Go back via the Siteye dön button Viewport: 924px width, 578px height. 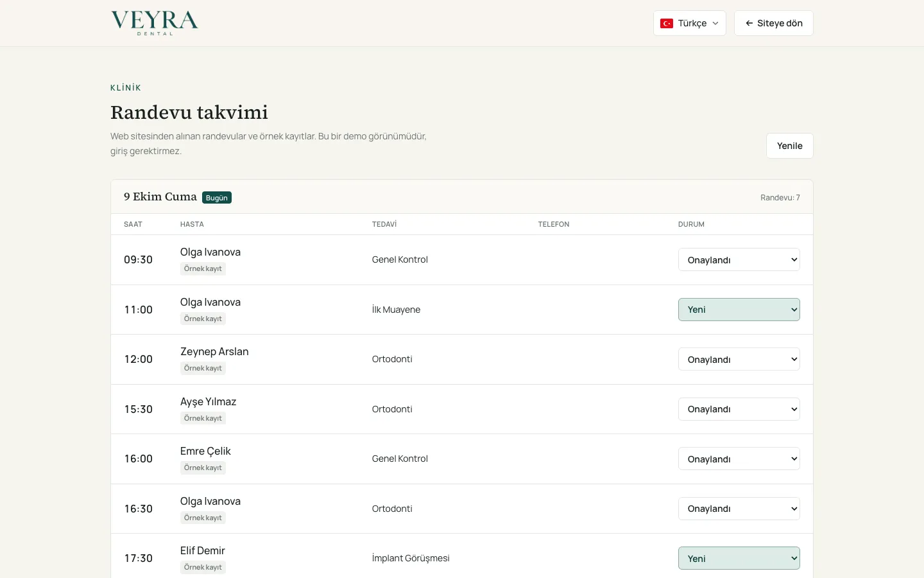tap(774, 23)
